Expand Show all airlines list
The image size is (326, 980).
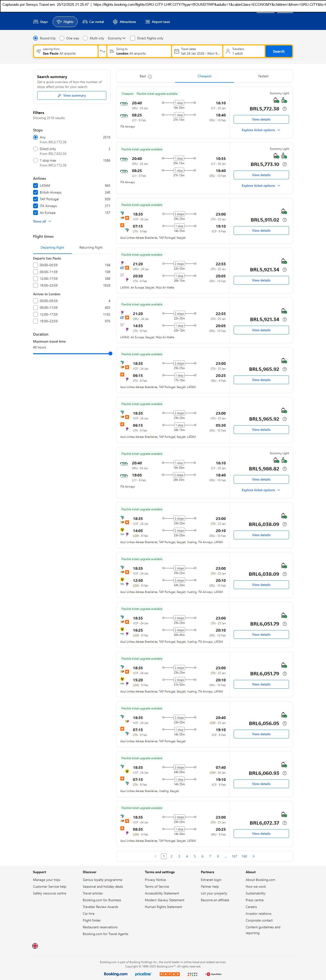coord(42,221)
